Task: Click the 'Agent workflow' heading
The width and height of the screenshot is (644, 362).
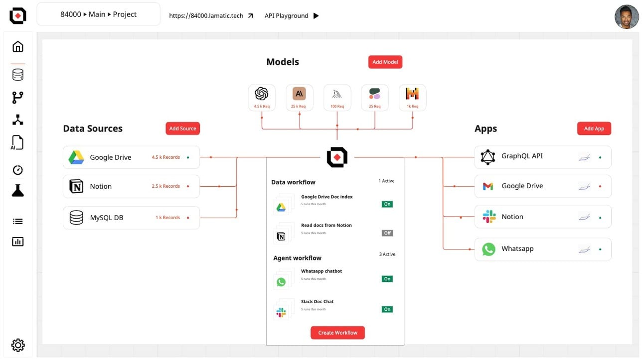Action: [298, 258]
